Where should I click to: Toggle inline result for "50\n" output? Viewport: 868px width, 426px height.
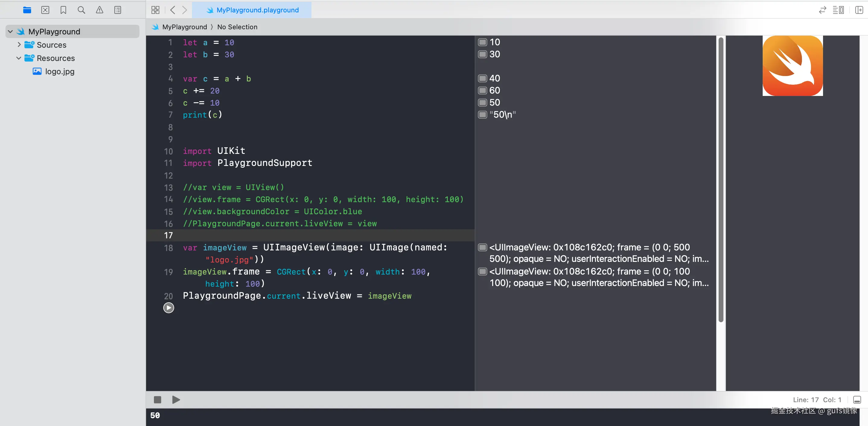point(483,115)
